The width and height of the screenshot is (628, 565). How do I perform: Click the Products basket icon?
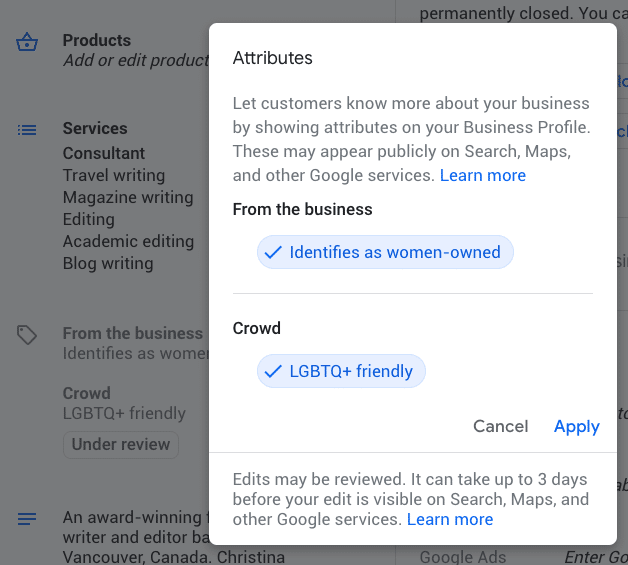(27, 42)
